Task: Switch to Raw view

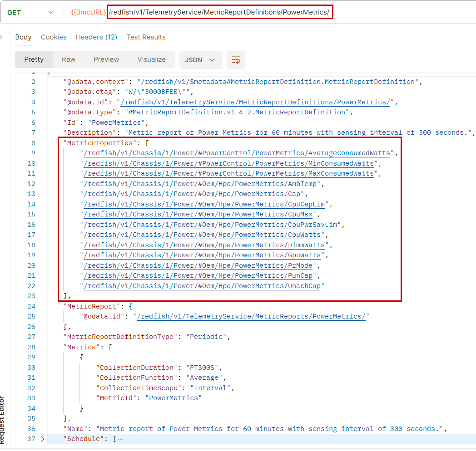Action: pyautogui.click(x=69, y=59)
